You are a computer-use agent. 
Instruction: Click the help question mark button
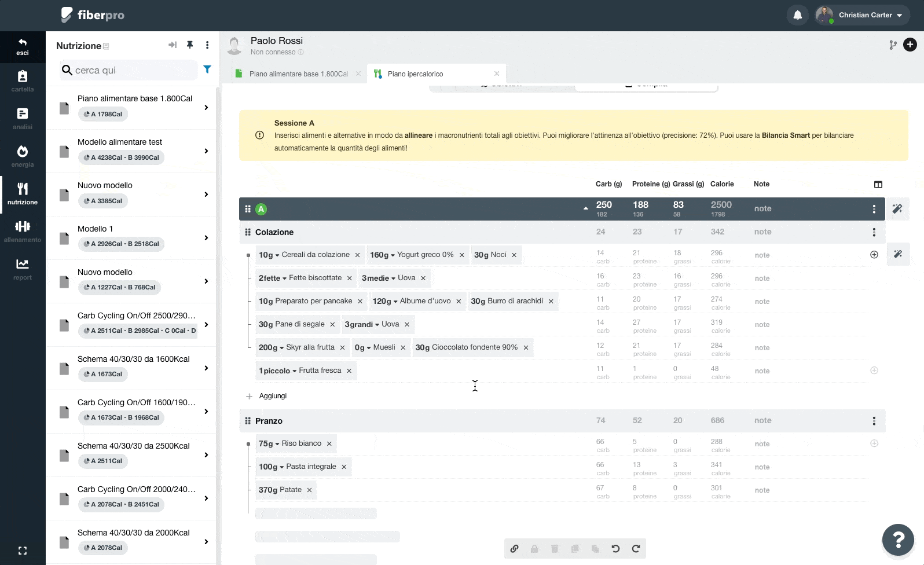point(898,540)
